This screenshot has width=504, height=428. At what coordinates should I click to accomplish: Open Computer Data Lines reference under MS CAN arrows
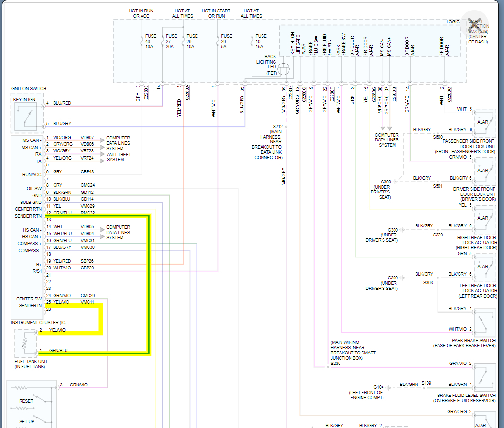(386, 140)
